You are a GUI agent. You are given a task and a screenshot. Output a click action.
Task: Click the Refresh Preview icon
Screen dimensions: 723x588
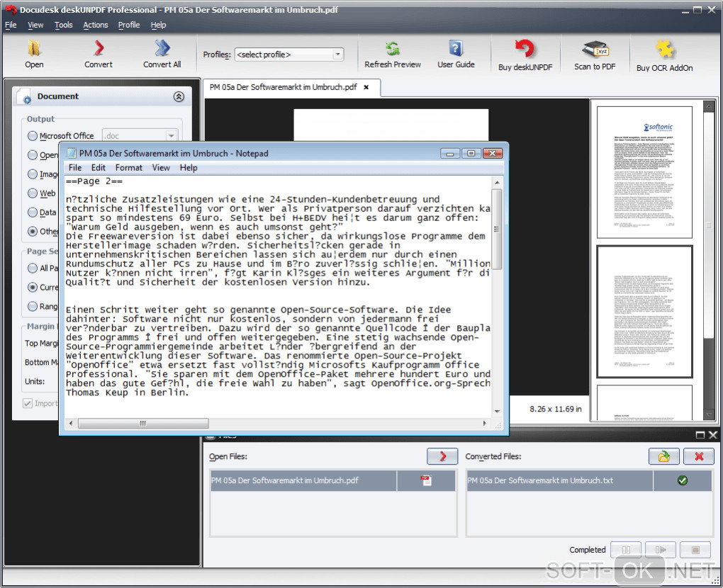(393, 49)
